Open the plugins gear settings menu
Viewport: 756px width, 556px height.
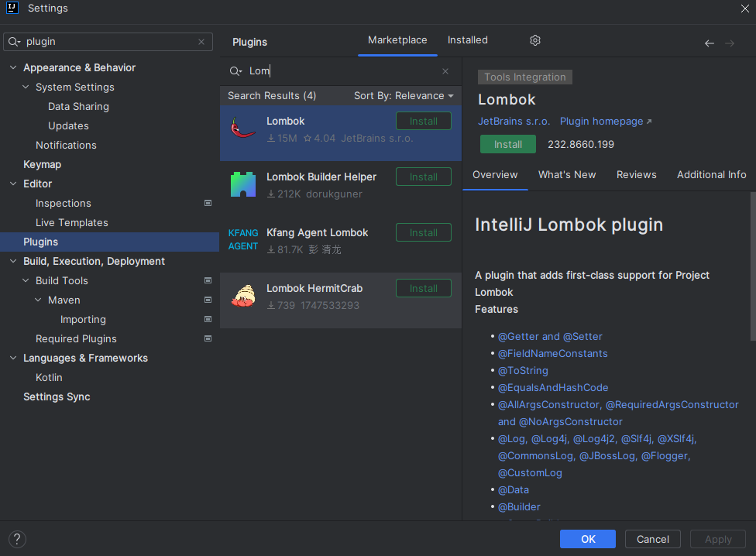click(x=534, y=40)
